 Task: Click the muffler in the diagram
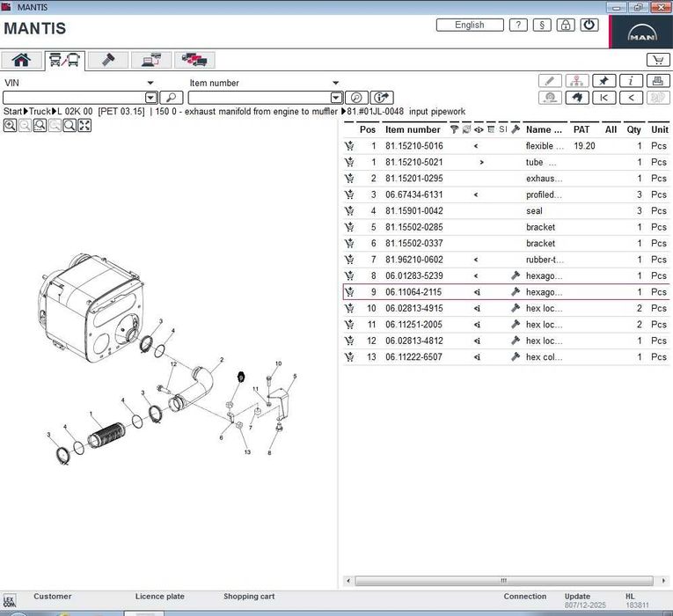pyautogui.click(x=91, y=308)
